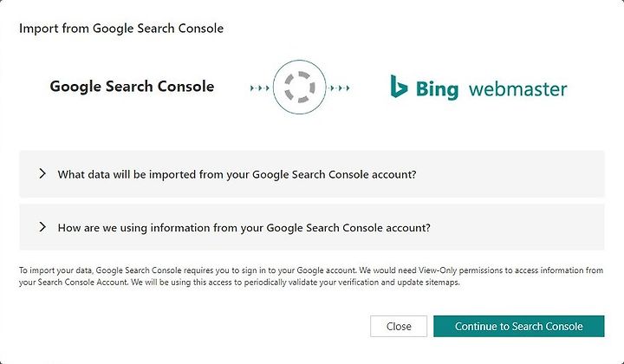The height and width of the screenshot is (364, 624).
Task: Click the bold "Google Search Console" source label
Action: click(132, 87)
